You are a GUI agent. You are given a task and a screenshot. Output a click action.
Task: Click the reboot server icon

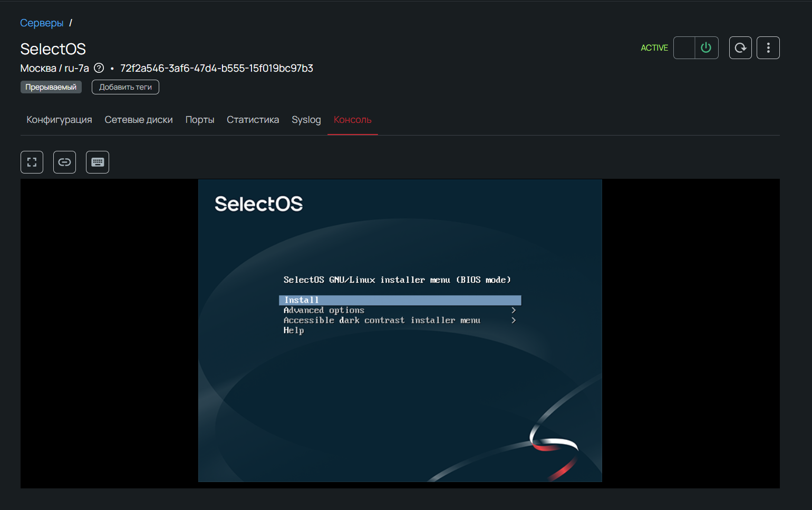pos(740,48)
